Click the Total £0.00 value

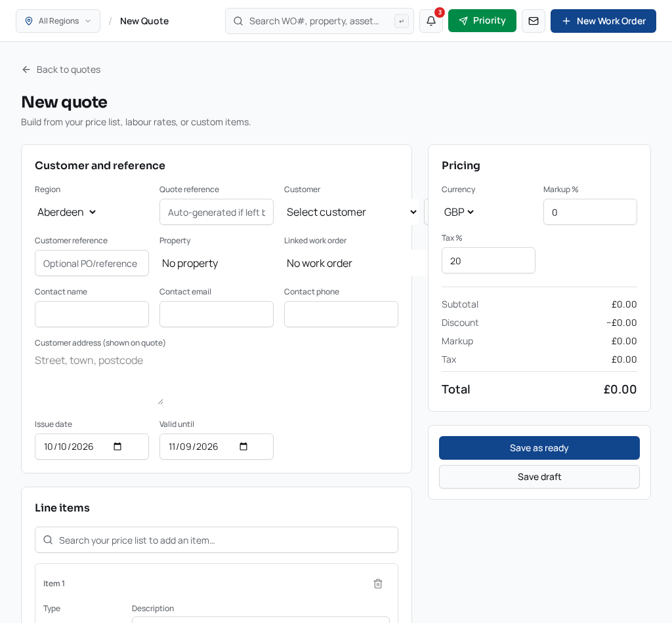tap(619, 390)
